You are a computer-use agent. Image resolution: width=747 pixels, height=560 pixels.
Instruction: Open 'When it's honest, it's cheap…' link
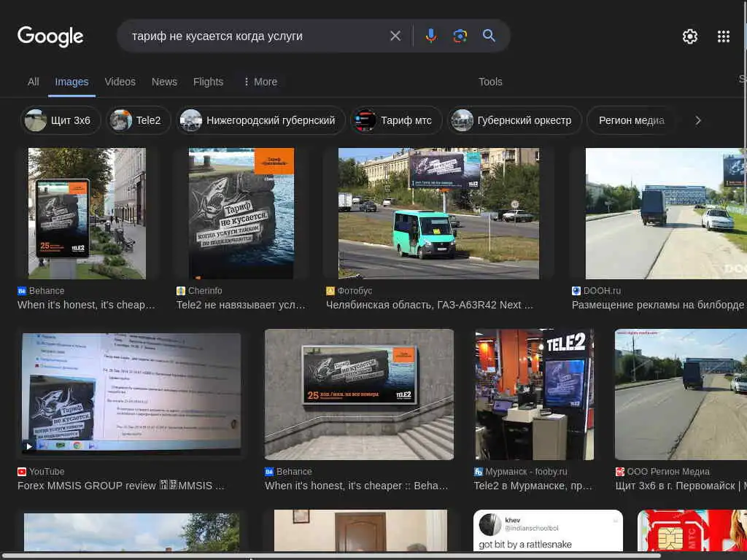pos(86,306)
